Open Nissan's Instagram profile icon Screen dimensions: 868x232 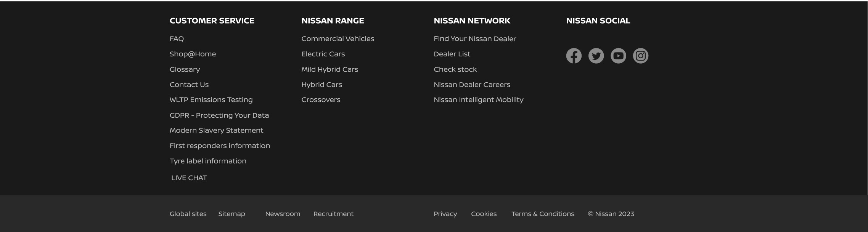pos(641,56)
